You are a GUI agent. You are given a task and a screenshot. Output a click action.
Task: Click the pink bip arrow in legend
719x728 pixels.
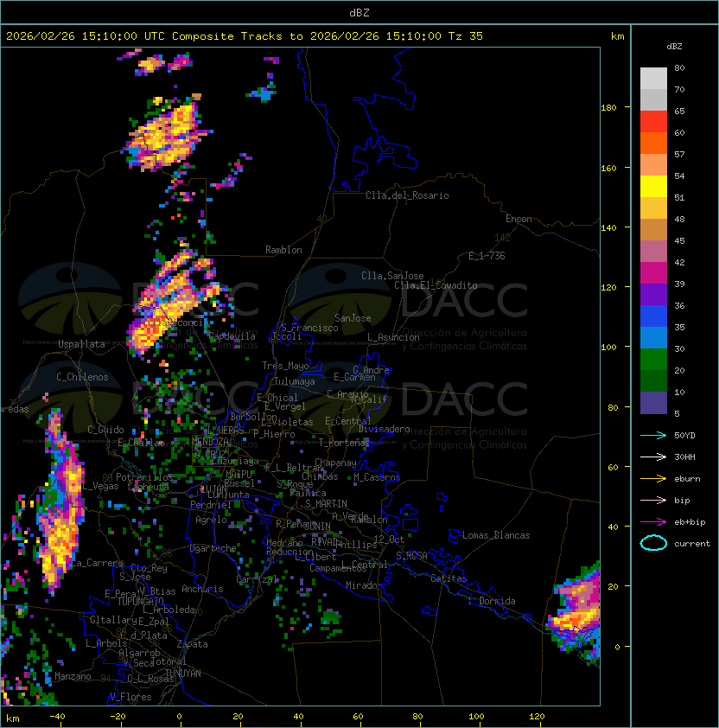pyautogui.click(x=653, y=500)
